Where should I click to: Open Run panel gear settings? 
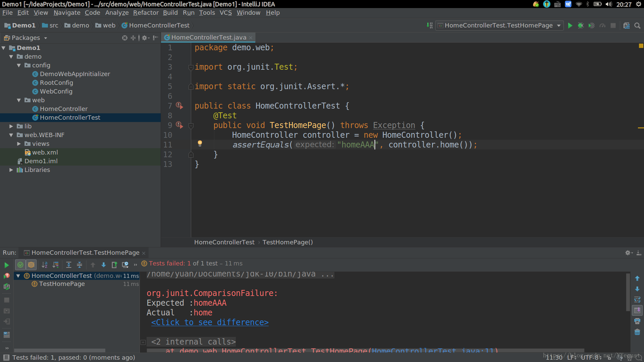[629, 253]
